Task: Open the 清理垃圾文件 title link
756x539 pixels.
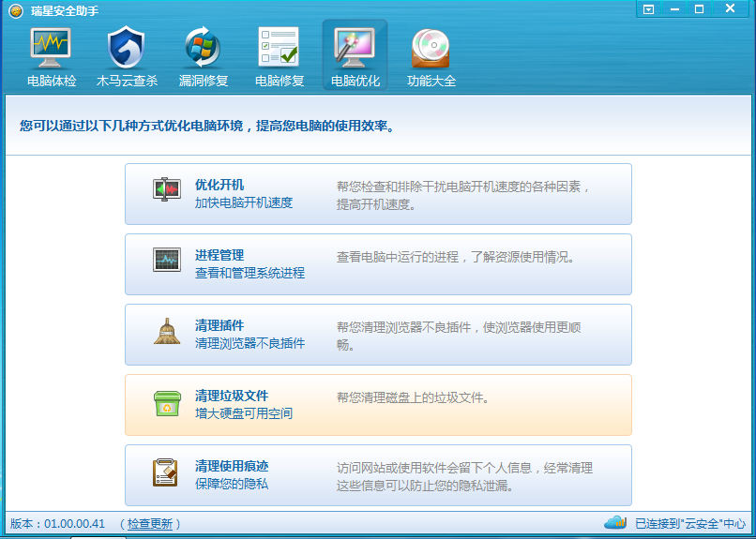Action: coord(232,396)
